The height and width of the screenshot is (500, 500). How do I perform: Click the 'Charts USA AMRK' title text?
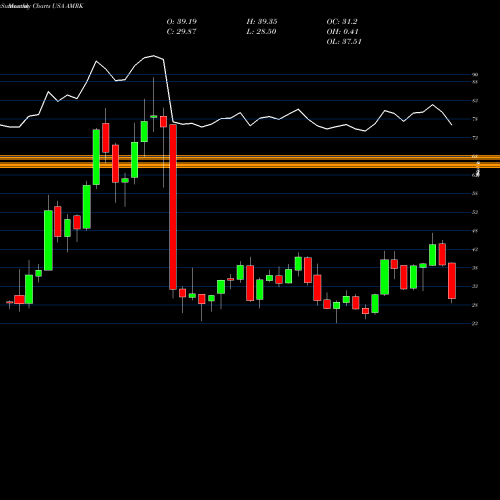[58, 6]
